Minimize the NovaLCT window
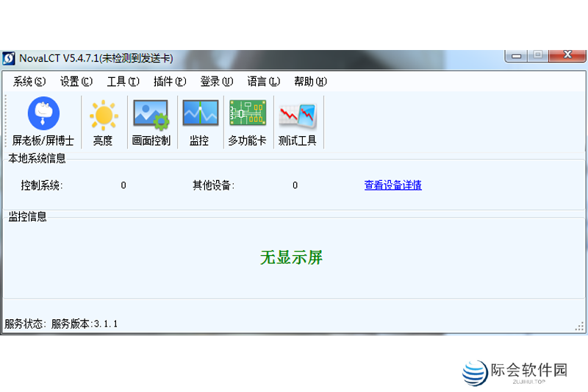This screenshot has height=392, width=588. click(517, 56)
